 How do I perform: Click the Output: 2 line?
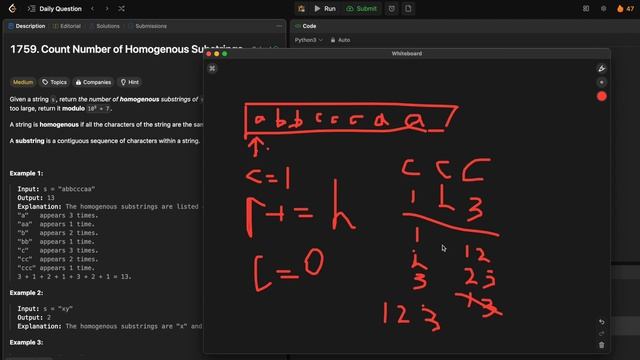[x=34, y=318]
